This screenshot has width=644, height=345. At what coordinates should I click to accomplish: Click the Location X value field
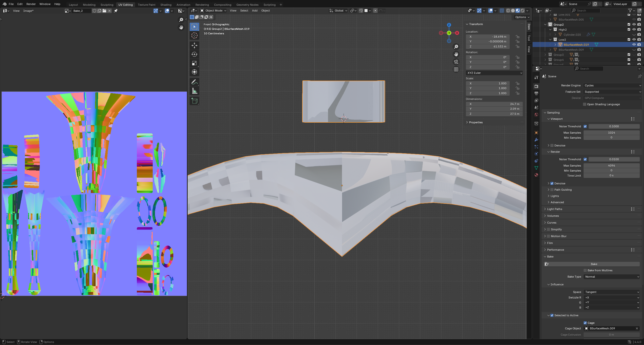click(488, 37)
